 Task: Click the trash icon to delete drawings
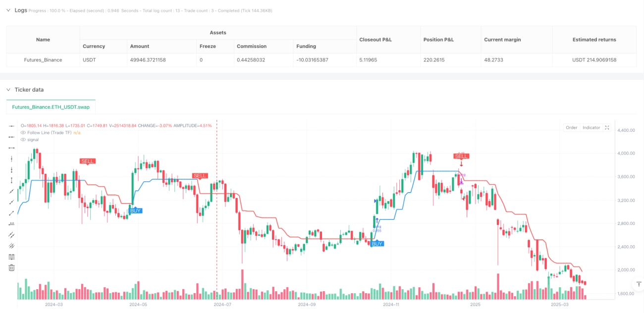coord(12,268)
